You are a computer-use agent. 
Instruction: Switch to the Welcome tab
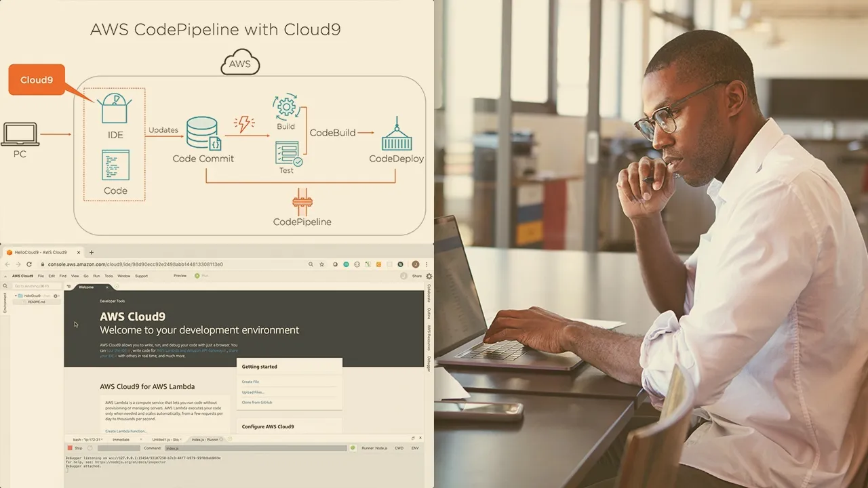[86, 287]
